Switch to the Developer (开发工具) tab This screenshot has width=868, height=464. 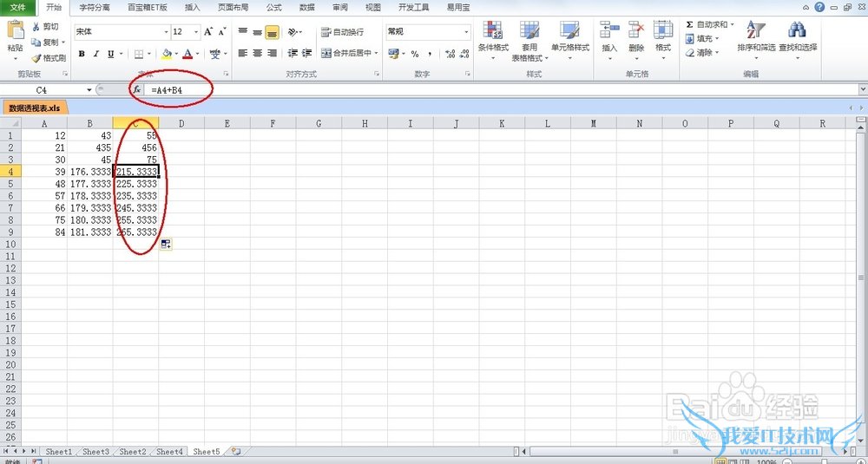click(413, 8)
